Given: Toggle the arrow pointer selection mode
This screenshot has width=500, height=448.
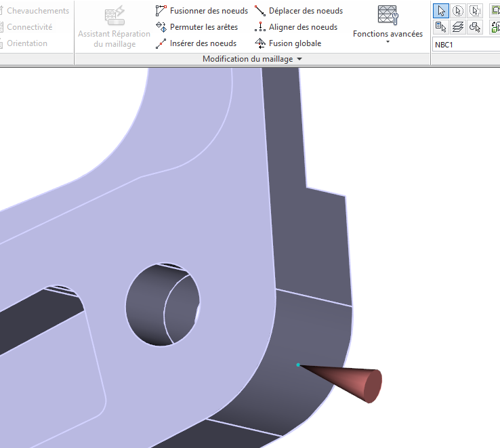Looking at the screenshot, I should pyautogui.click(x=441, y=11).
